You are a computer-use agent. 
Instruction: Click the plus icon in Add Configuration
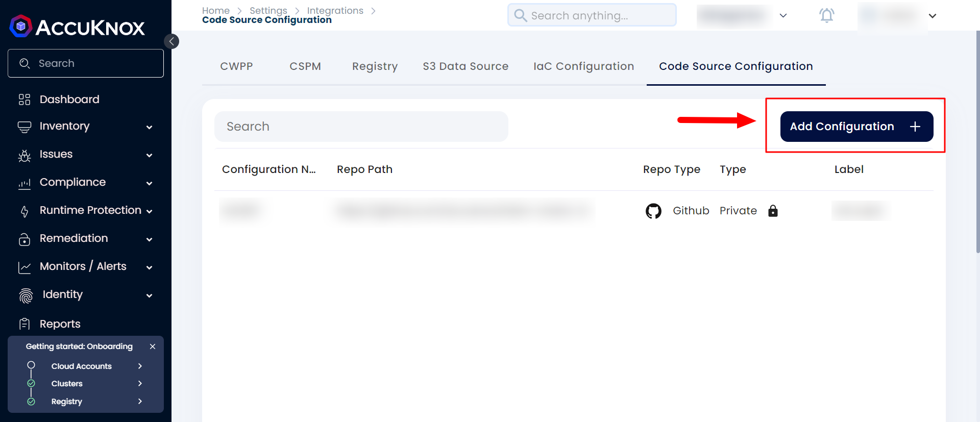click(x=915, y=127)
